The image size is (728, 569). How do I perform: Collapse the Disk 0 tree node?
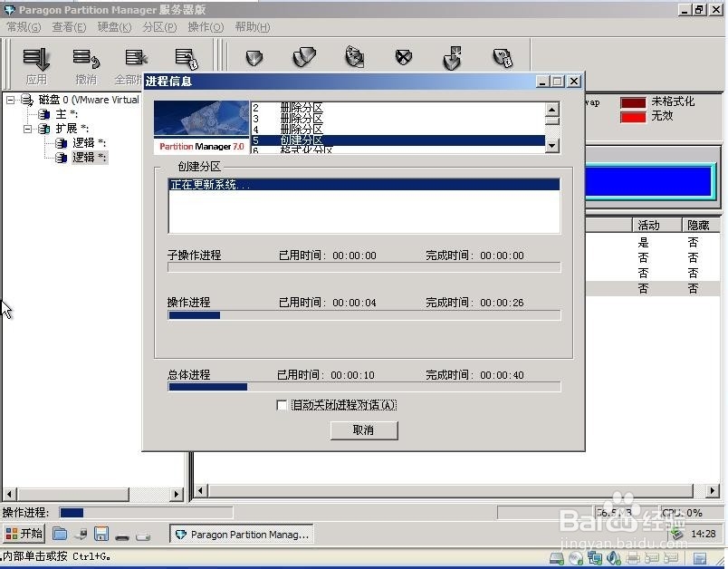coord(10,100)
